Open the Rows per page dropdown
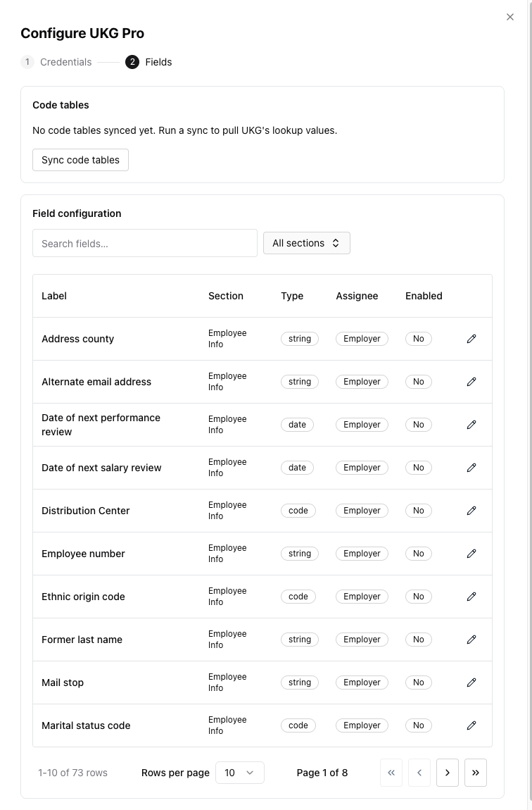 (x=239, y=773)
